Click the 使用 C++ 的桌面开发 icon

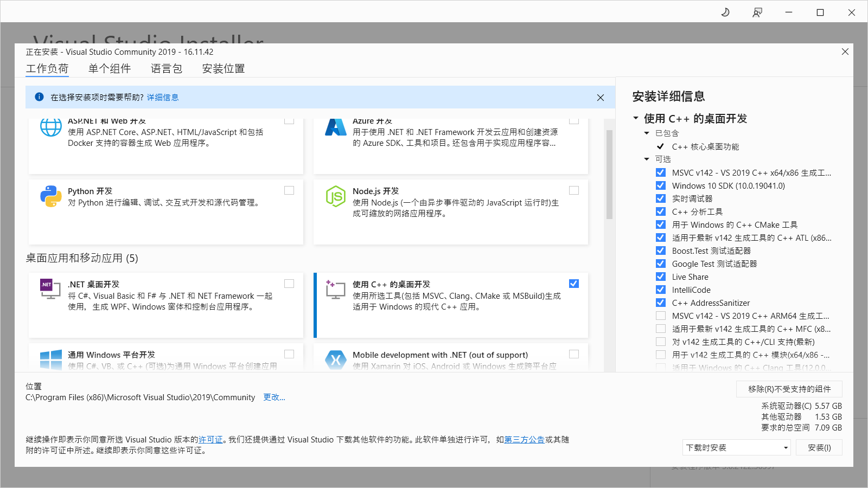[335, 290]
